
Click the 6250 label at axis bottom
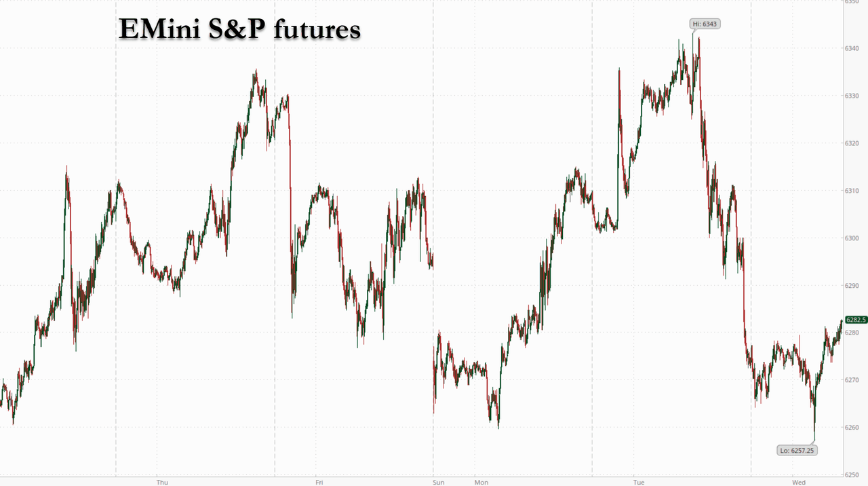[x=852, y=474]
